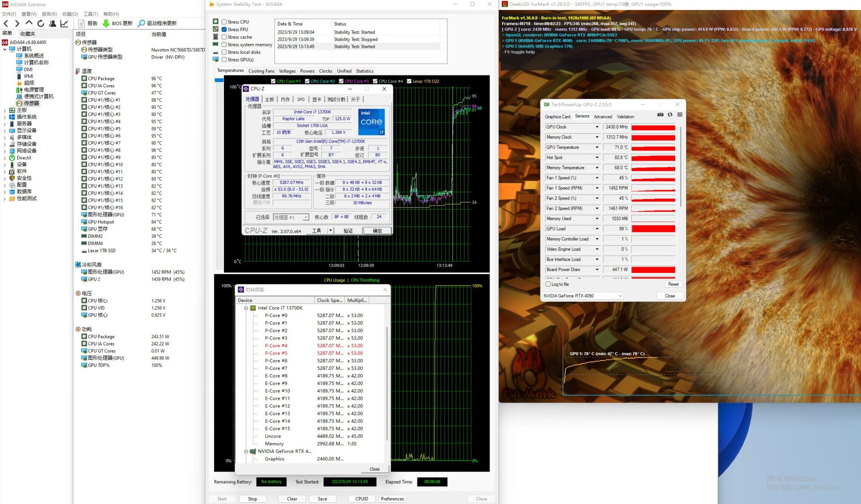Refresh AIDA64 with the refresh icon

tap(40, 23)
